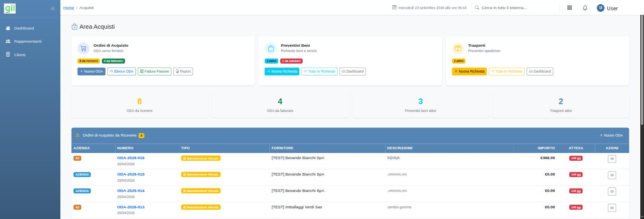View ODA-2026-016 with eye icon
Viewport: 644px width, 219px height.
(x=612, y=159)
